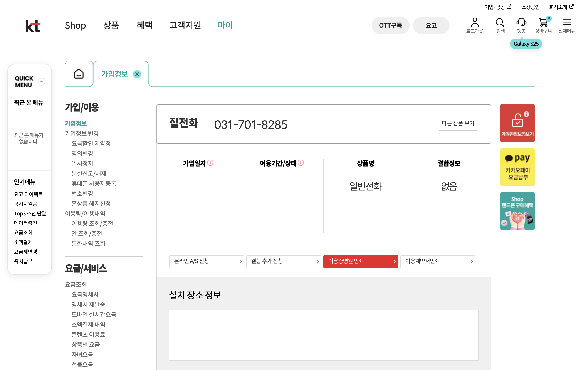
Task: Open the 장바구니 cart icon
Action: [543, 25]
